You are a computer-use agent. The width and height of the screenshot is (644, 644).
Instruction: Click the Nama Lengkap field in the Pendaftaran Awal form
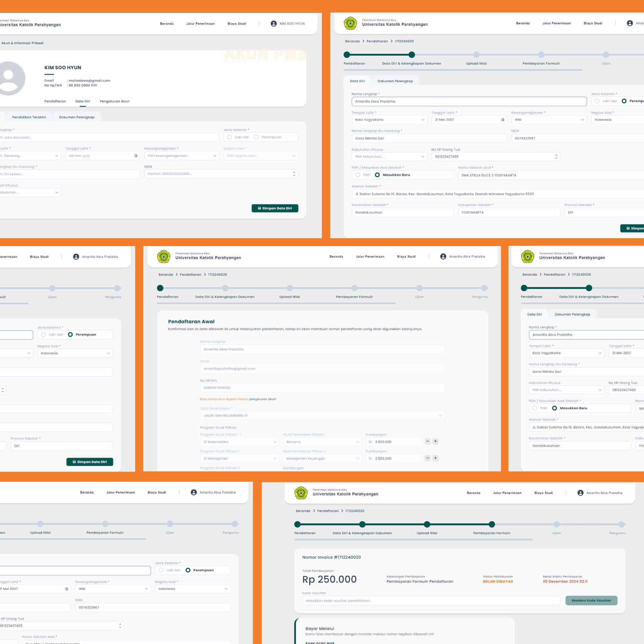tap(322, 349)
